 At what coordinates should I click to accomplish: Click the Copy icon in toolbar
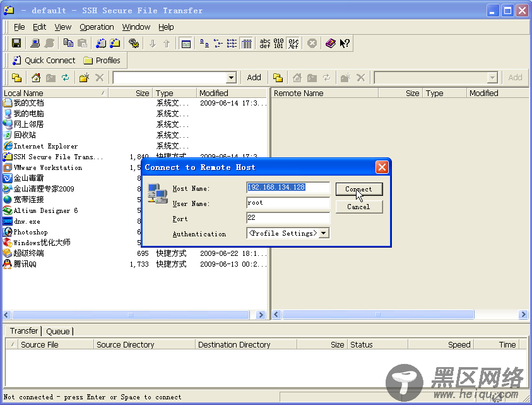(x=68, y=43)
